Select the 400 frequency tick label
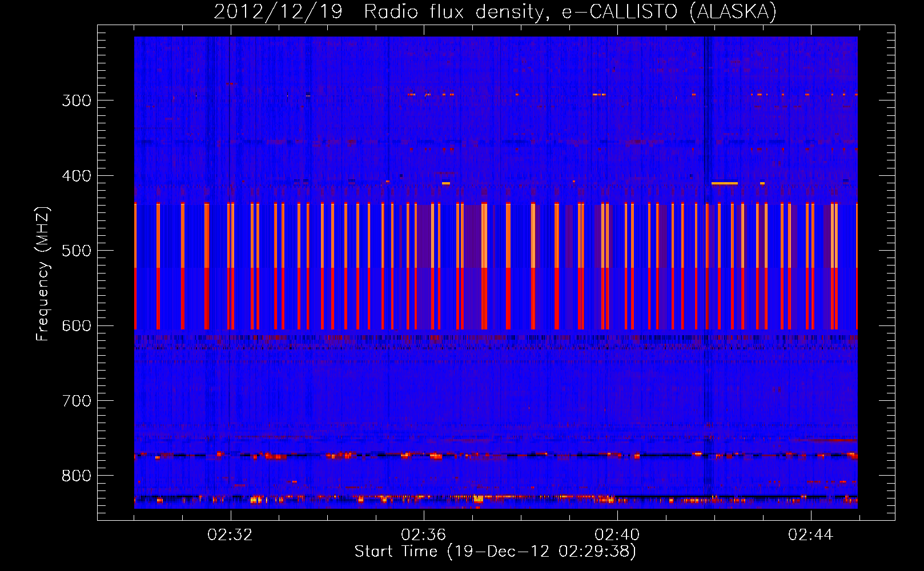 [77, 176]
